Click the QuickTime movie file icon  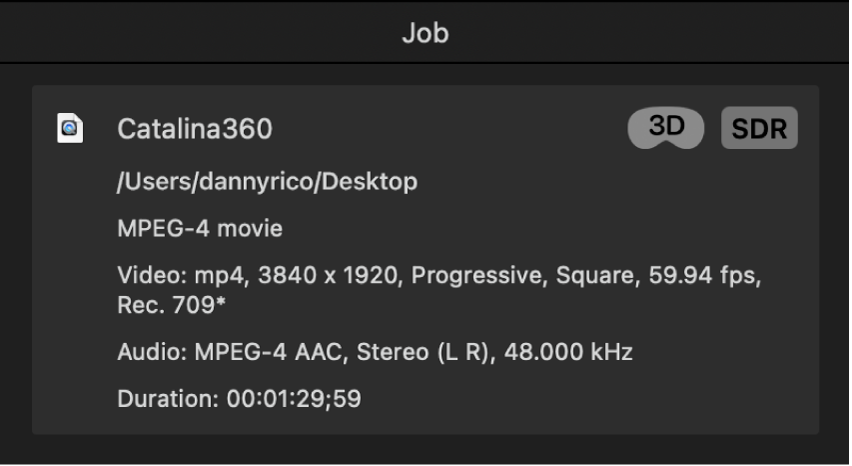tap(70, 129)
